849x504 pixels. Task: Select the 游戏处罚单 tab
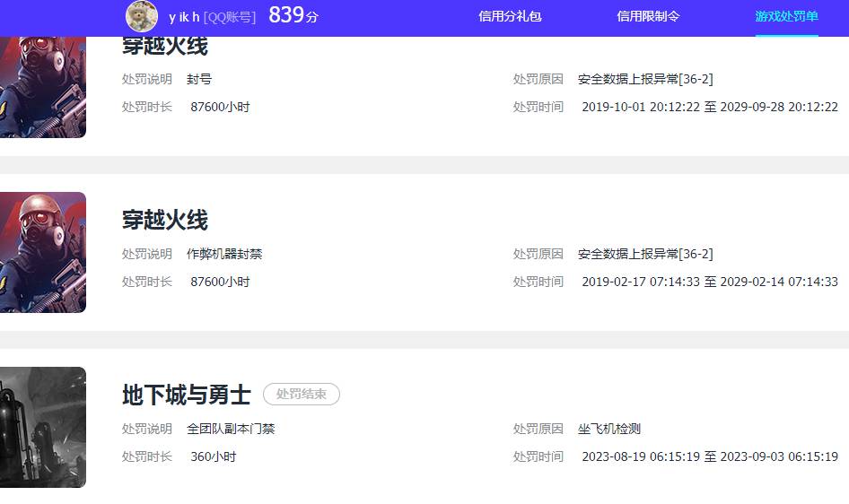787,17
